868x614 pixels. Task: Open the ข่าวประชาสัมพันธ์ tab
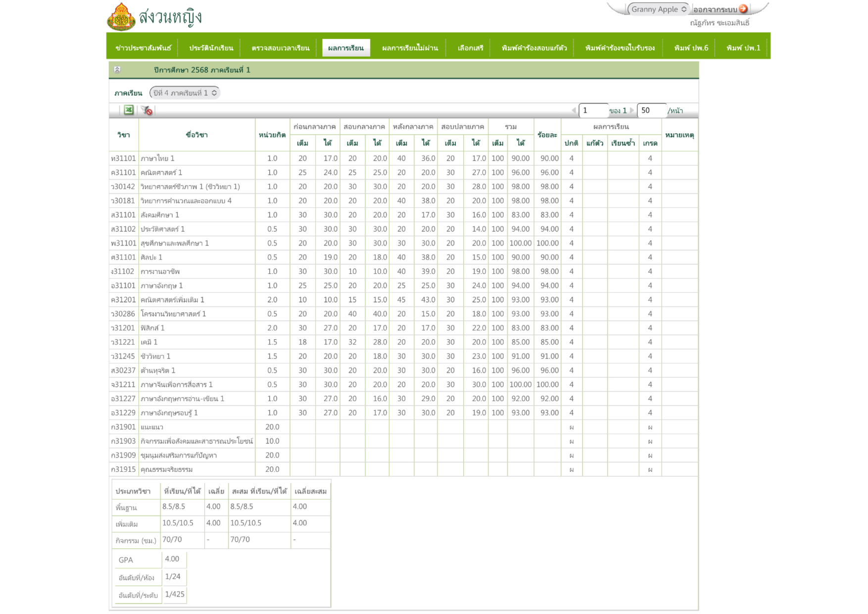coord(143,48)
